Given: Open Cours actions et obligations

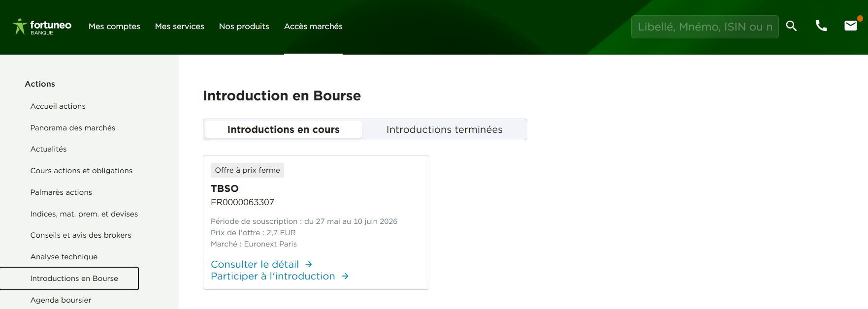Looking at the screenshot, I should click(81, 171).
